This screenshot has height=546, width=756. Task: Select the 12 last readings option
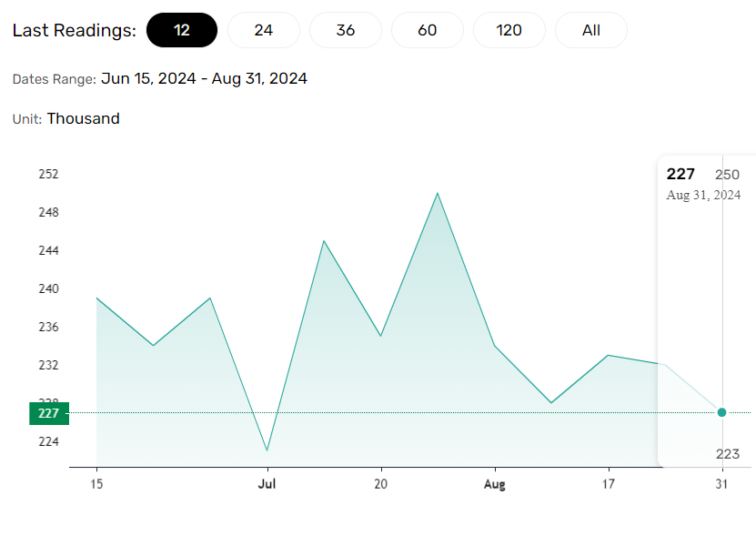[x=182, y=30]
